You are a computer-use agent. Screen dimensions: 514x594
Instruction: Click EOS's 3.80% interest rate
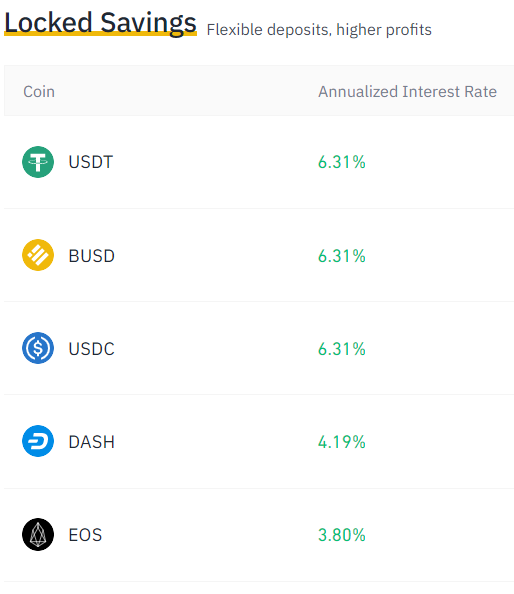click(342, 535)
